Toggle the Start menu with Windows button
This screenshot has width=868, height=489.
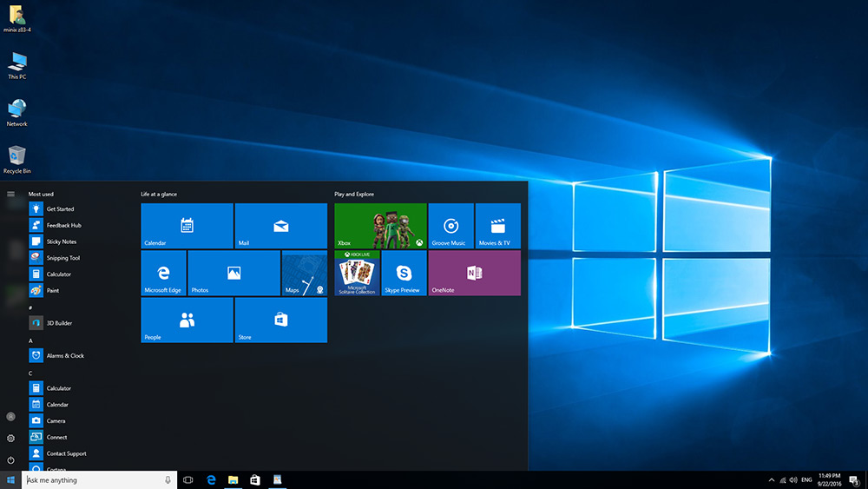click(10, 479)
